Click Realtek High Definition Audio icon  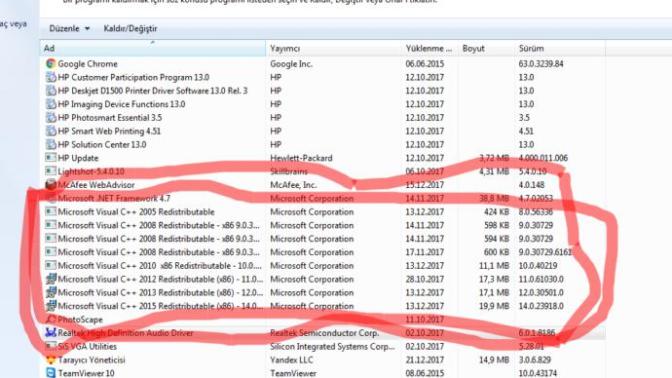51,333
